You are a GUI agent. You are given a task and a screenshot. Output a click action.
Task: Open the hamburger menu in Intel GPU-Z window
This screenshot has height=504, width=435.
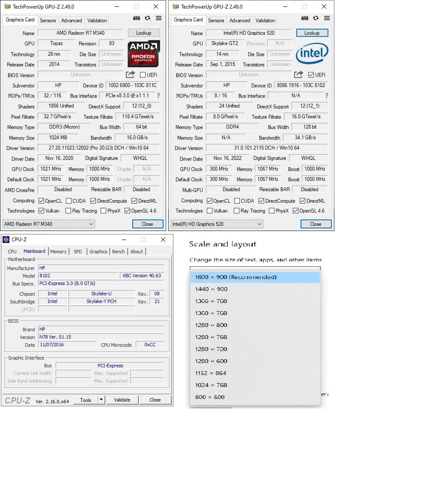[x=327, y=18]
